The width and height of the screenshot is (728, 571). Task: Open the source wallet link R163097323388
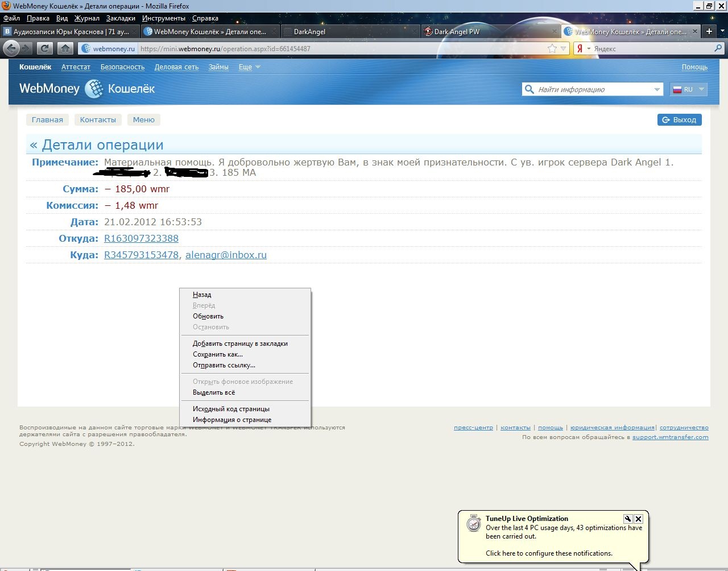coord(141,238)
